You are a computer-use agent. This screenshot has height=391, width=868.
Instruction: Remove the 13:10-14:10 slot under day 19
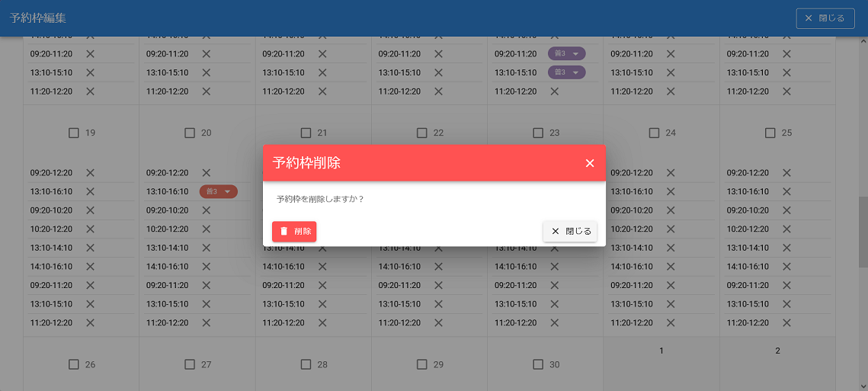(90, 248)
